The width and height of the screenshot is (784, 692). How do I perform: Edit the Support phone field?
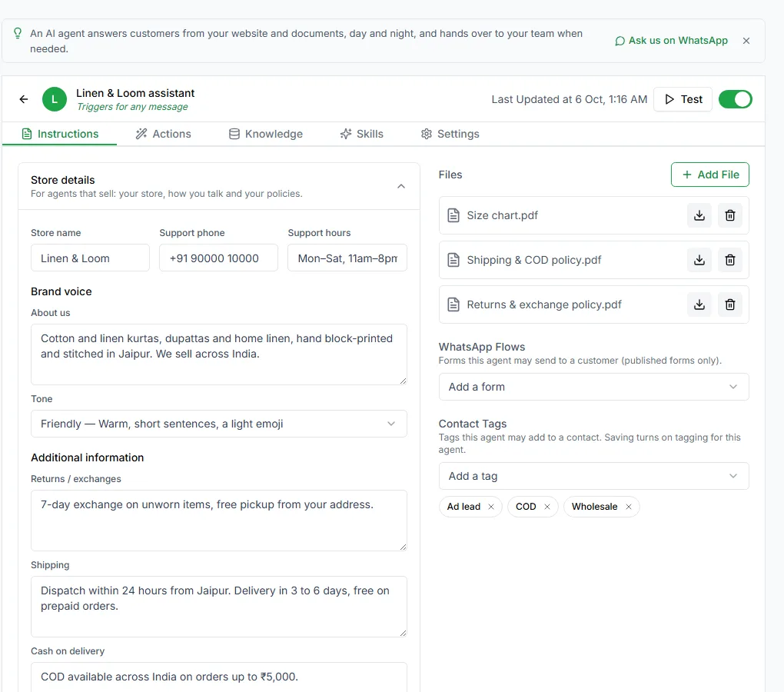[218, 258]
